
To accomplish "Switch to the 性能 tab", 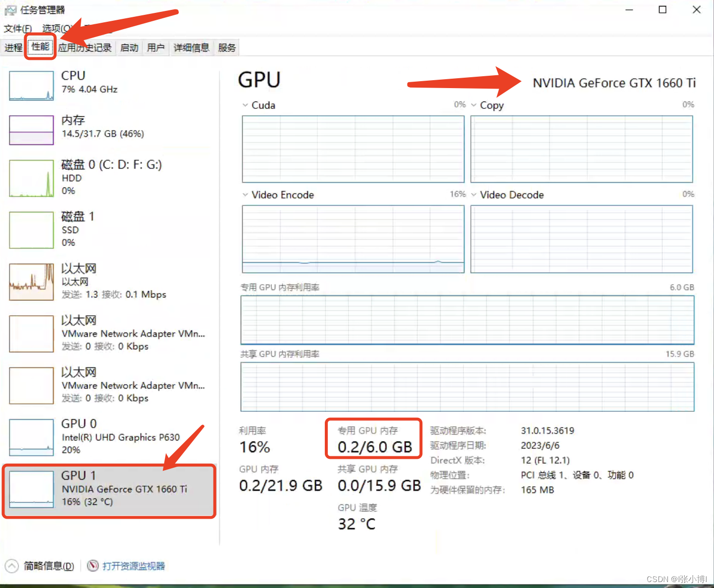I will [41, 47].
